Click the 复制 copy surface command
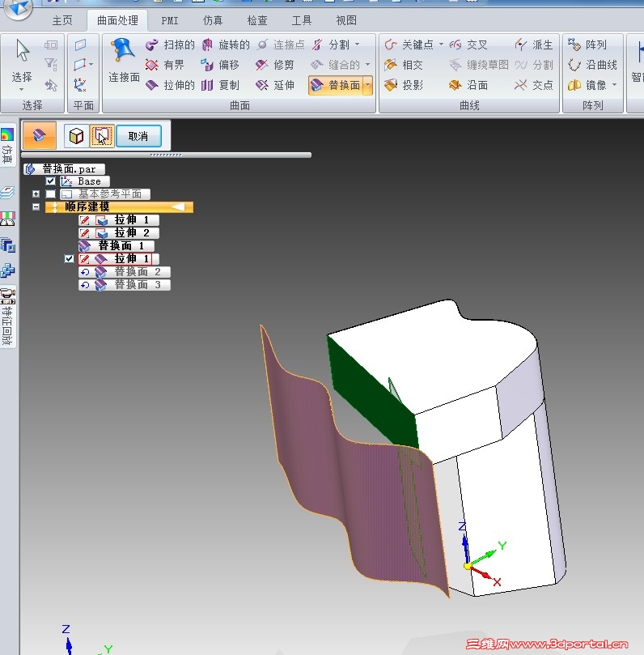 coord(220,85)
